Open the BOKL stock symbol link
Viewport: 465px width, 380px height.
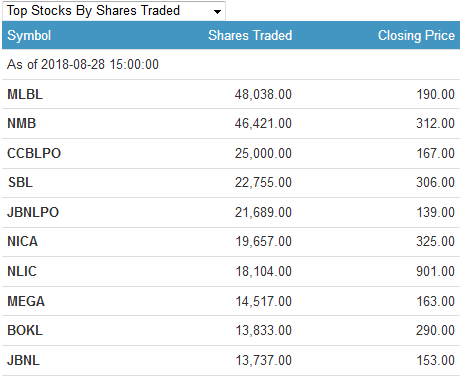tap(25, 330)
